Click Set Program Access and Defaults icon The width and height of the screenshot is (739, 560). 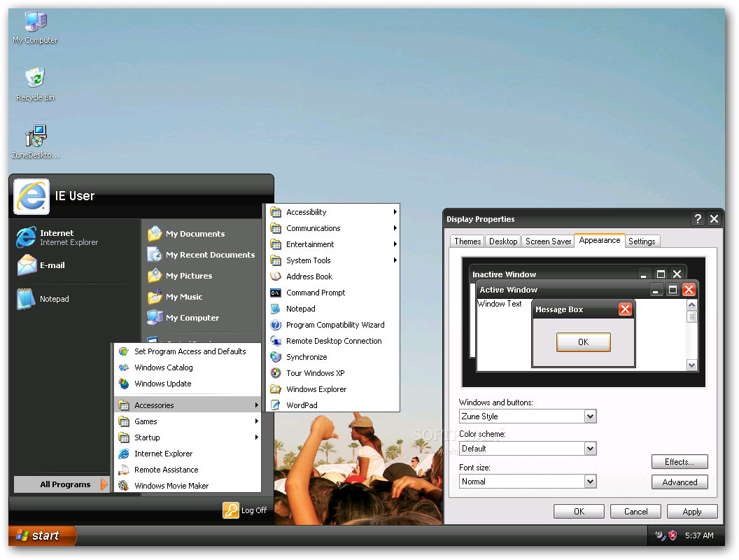click(124, 351)
